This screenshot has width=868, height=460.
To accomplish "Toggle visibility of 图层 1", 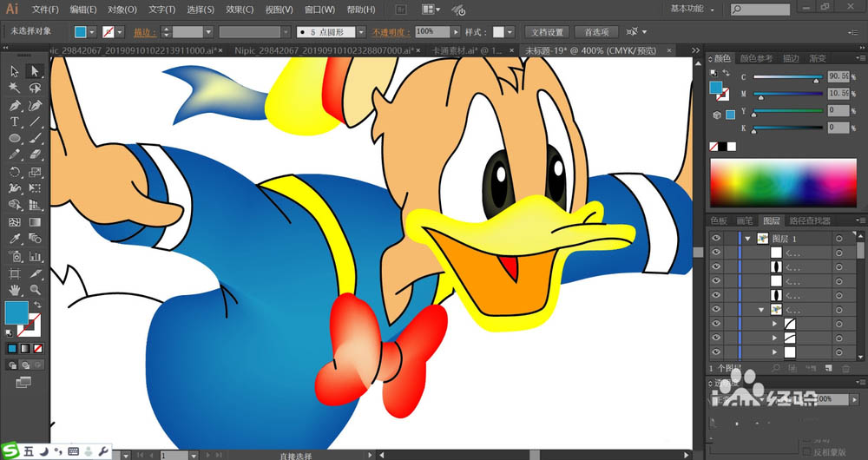I will pos(717,238).
